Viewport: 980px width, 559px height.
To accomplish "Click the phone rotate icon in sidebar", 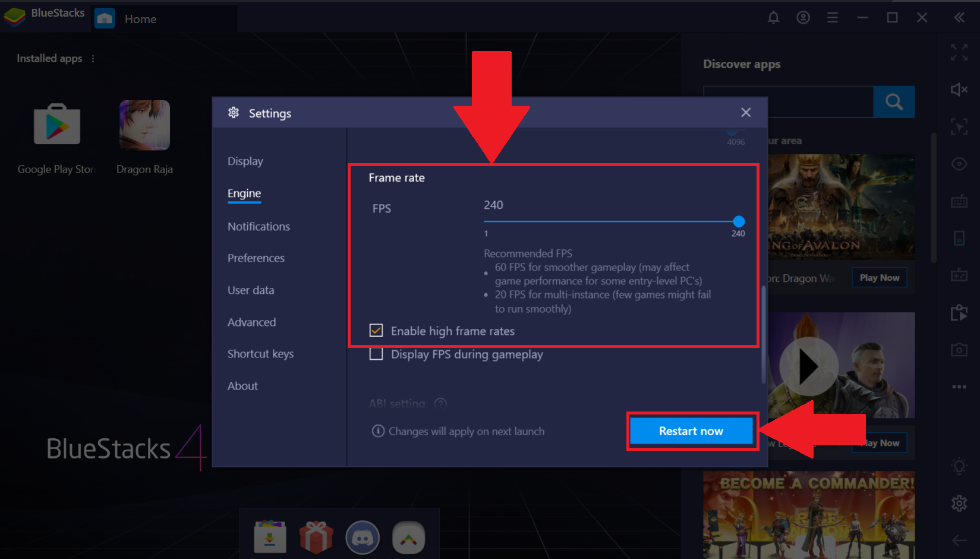I will pos(959,238).
